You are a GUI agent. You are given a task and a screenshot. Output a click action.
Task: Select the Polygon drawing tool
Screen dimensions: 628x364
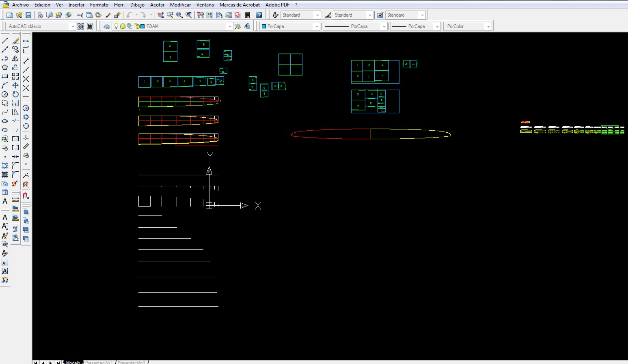(x=5, y=67)
